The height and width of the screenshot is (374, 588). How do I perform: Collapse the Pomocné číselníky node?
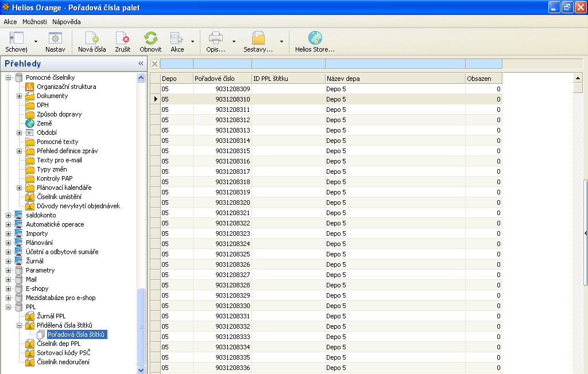[8, 77]
